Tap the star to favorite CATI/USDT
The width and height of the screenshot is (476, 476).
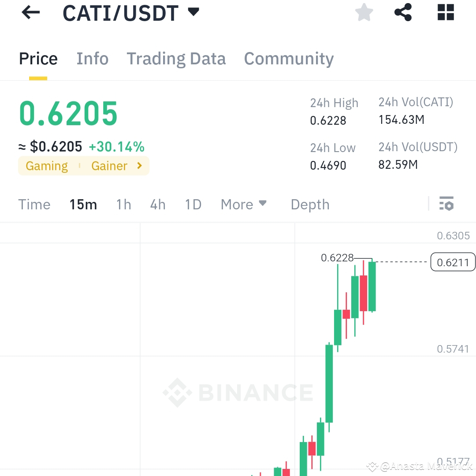(364, 12)
